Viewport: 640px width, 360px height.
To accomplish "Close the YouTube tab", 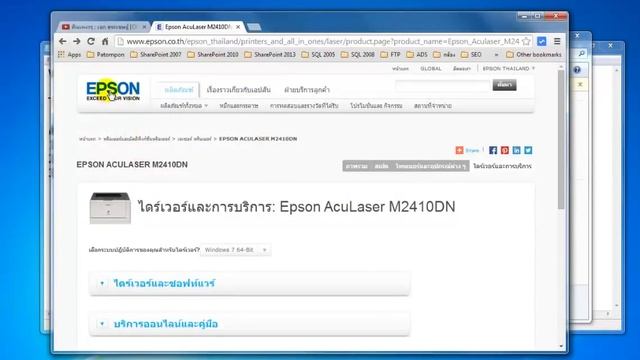I will point(144,27).
